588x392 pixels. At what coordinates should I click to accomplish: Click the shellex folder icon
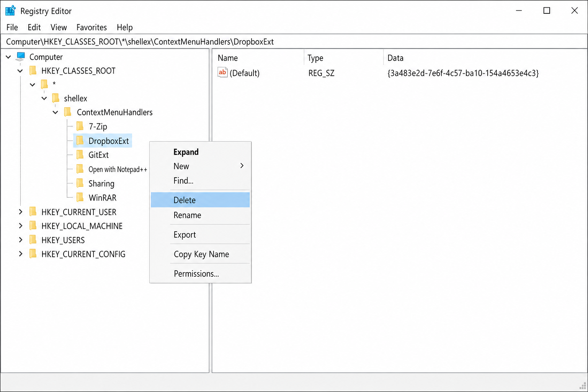(x=56, y=98)
